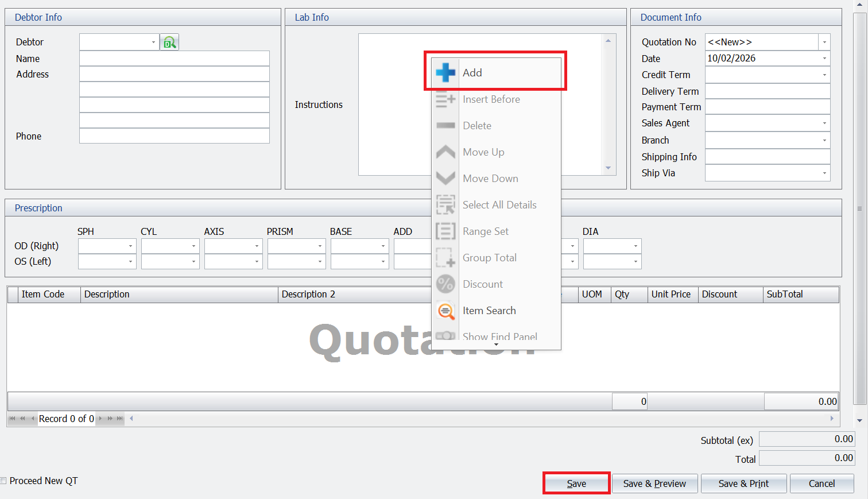Click the Delete row icon

[446, 125]
